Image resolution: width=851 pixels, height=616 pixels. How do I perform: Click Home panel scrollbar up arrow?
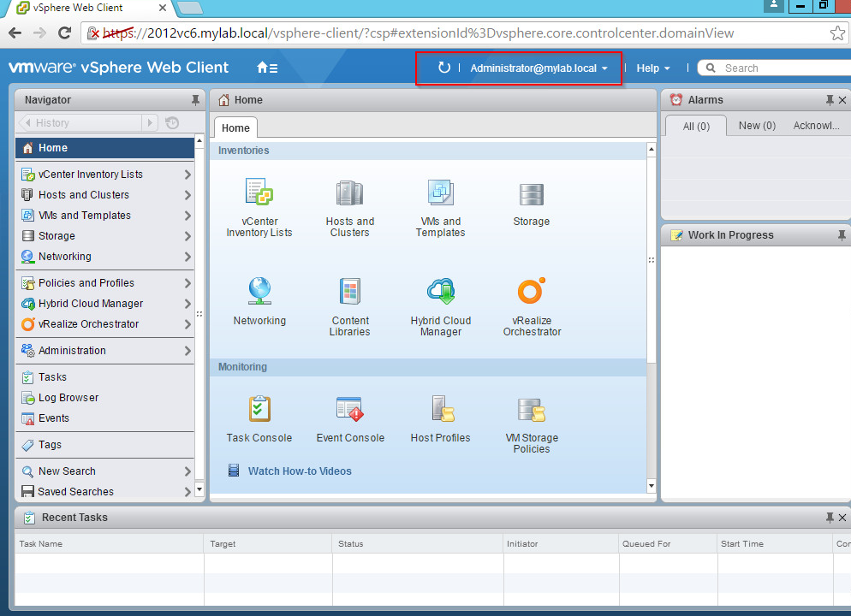pyautogui.click(x=652, y=149)
